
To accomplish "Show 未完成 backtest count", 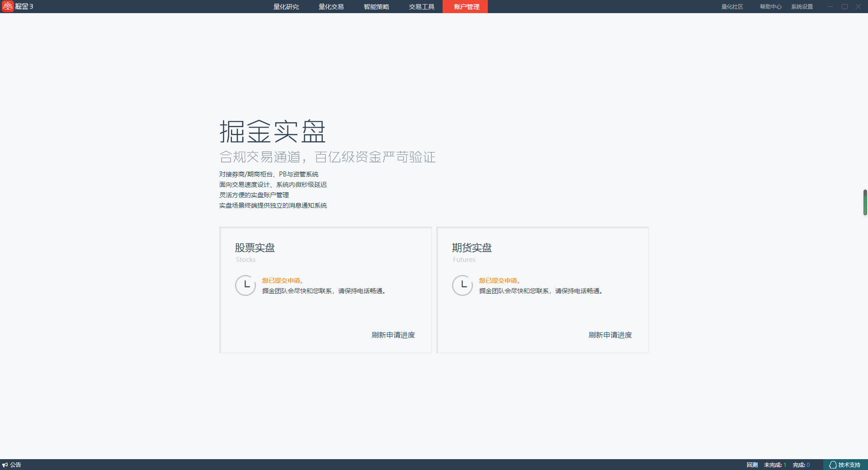I will [774, 465].
